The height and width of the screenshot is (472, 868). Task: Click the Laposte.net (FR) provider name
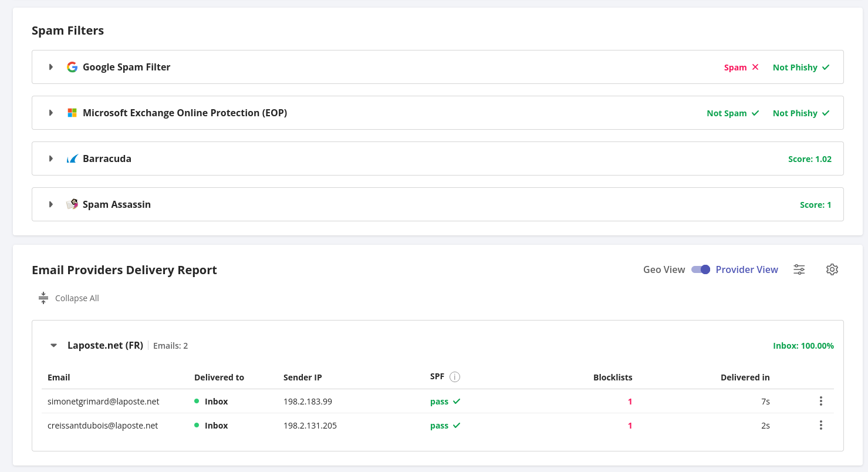point(106,345)
